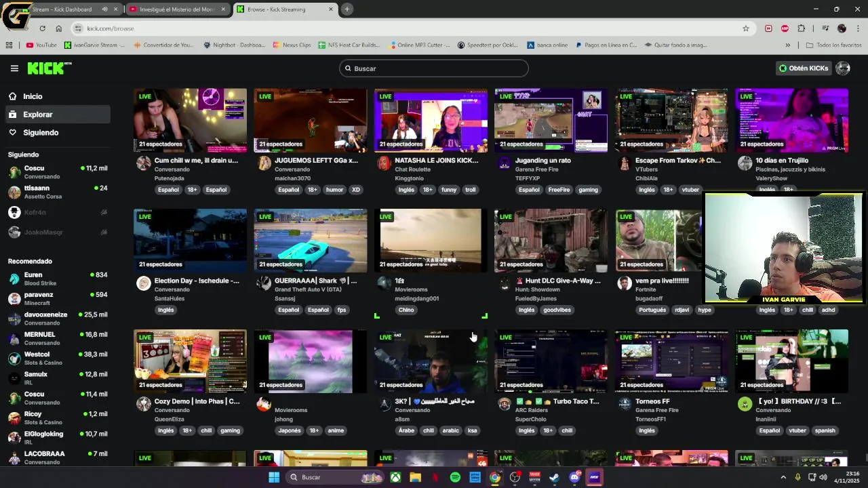The height and width of the screenshot is (488, 868).
Task: Select the Browse - Kick Streaming tab
Action: [x=285, y=9]
